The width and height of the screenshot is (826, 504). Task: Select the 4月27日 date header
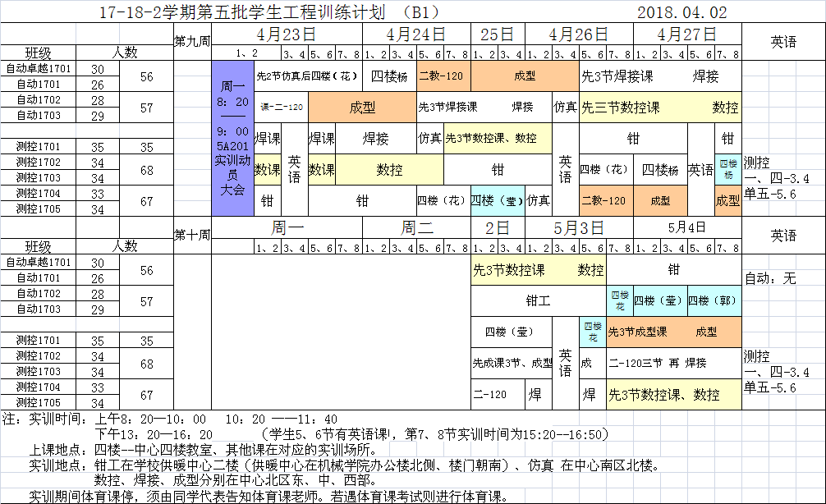click(687, 34)
